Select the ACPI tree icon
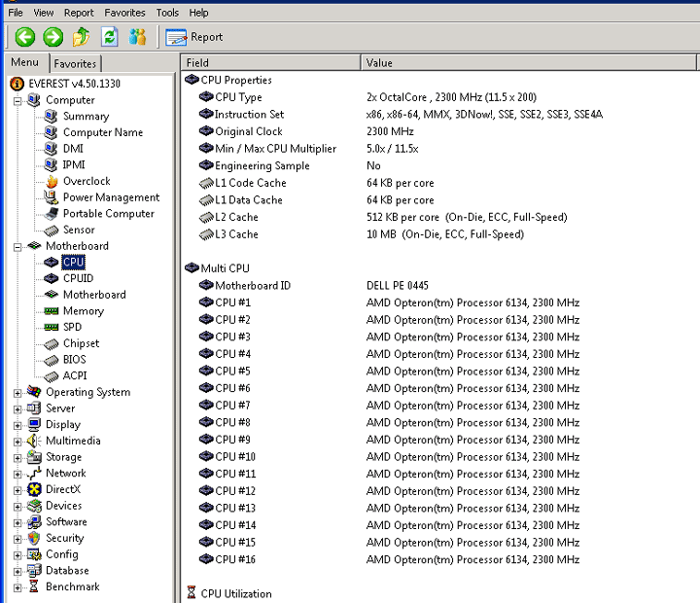 [52, 376]
